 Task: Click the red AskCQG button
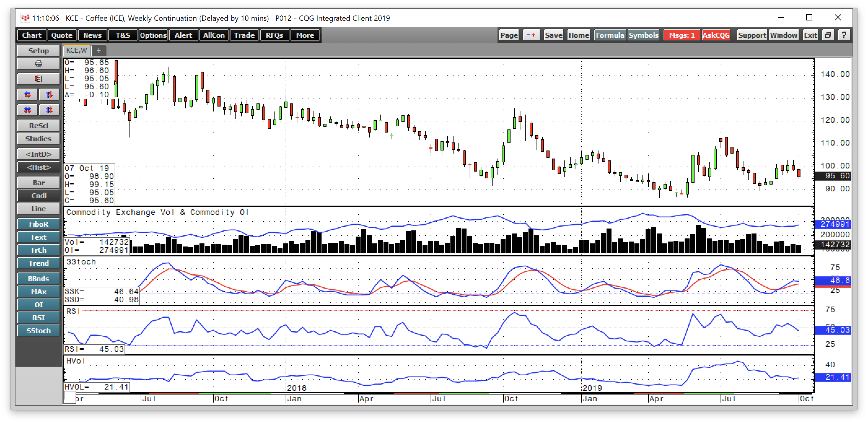coord(716,35)
